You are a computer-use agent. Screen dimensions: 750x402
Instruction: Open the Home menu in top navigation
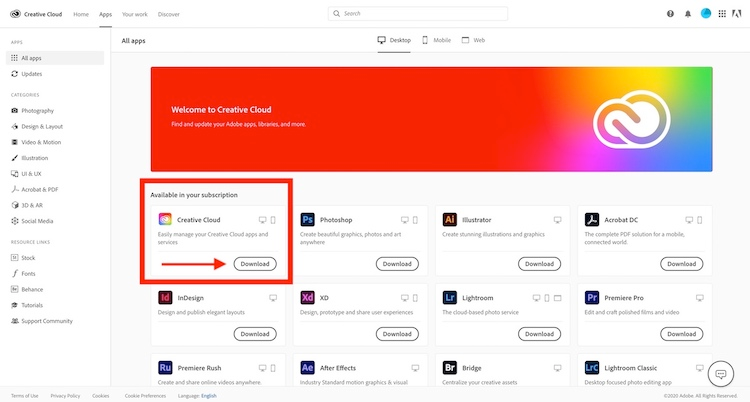tap(81, 14)
